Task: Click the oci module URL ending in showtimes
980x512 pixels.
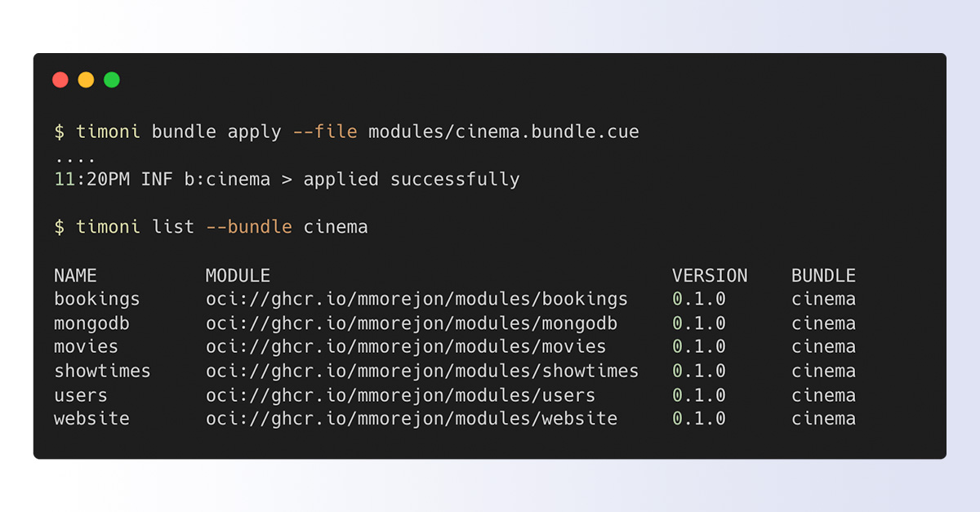Action: pyautogui.click(x=422, y=372)
